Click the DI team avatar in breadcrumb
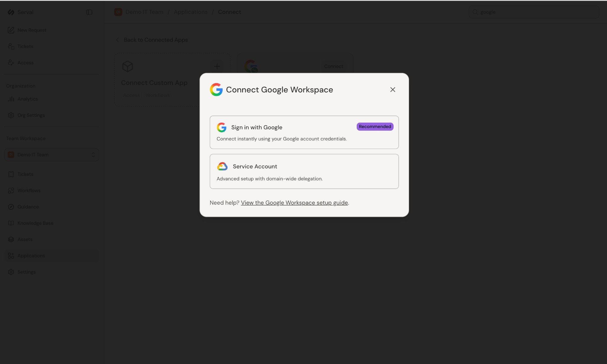The width and height of the screenshot is (607, 364). [x=118, y=12]
